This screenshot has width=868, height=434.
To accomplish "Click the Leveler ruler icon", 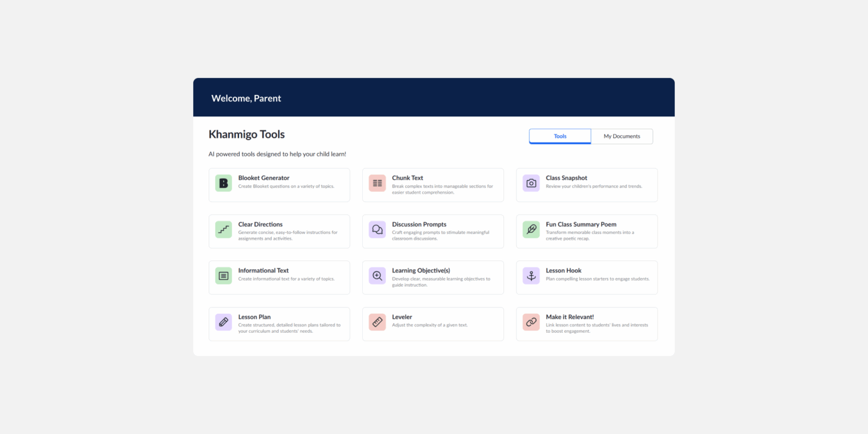I will (377, 322).
